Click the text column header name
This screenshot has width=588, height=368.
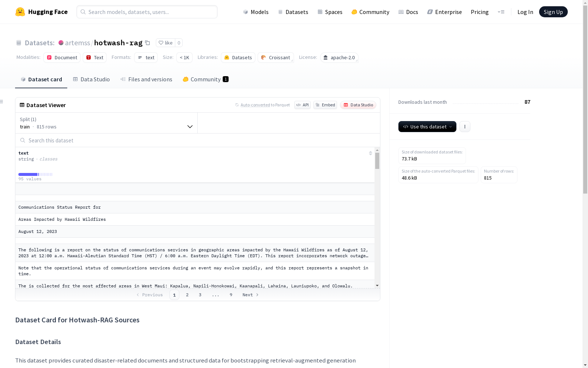point(24,153)
